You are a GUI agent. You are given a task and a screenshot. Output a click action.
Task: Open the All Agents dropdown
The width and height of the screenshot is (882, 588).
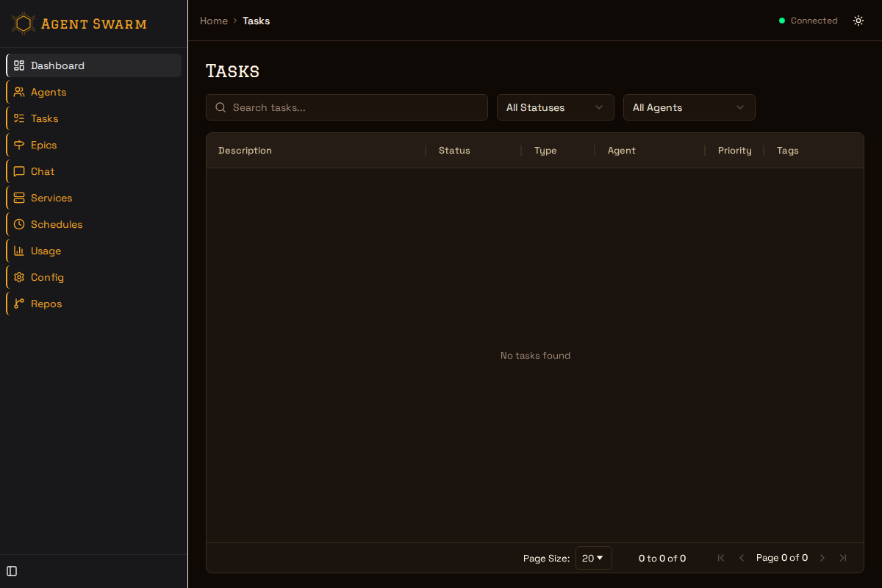point(689,107)
